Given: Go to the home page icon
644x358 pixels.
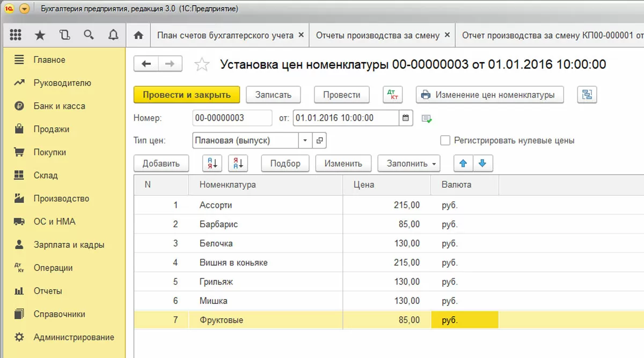Looking at the screenshot, I should click(138, 35).
